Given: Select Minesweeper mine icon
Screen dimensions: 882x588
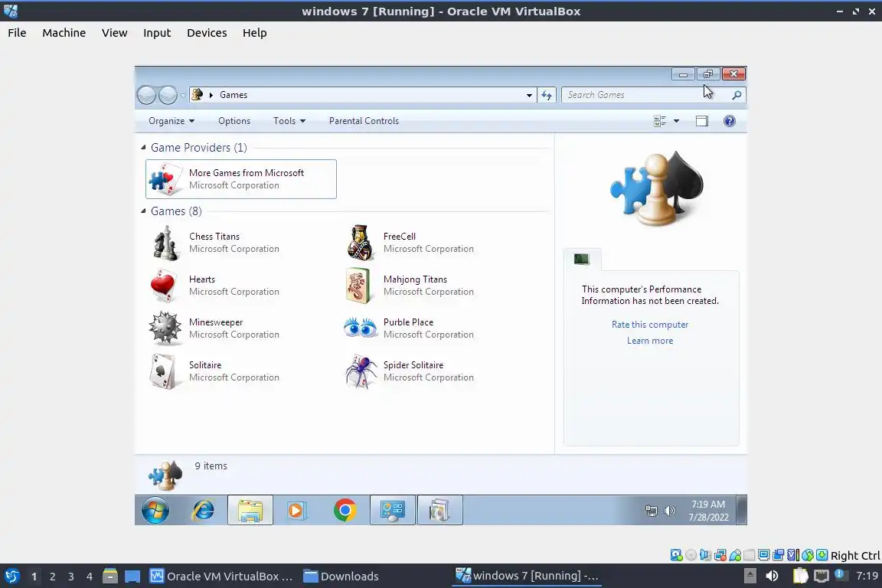Looking at the screenshot, I should (165, 328).
